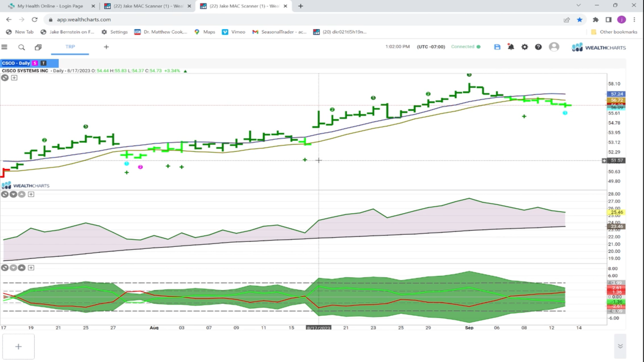The width and height of the screenshot is (644, 362).
Task: Open the tab search dropdown chevron
Action: [578, 5]
